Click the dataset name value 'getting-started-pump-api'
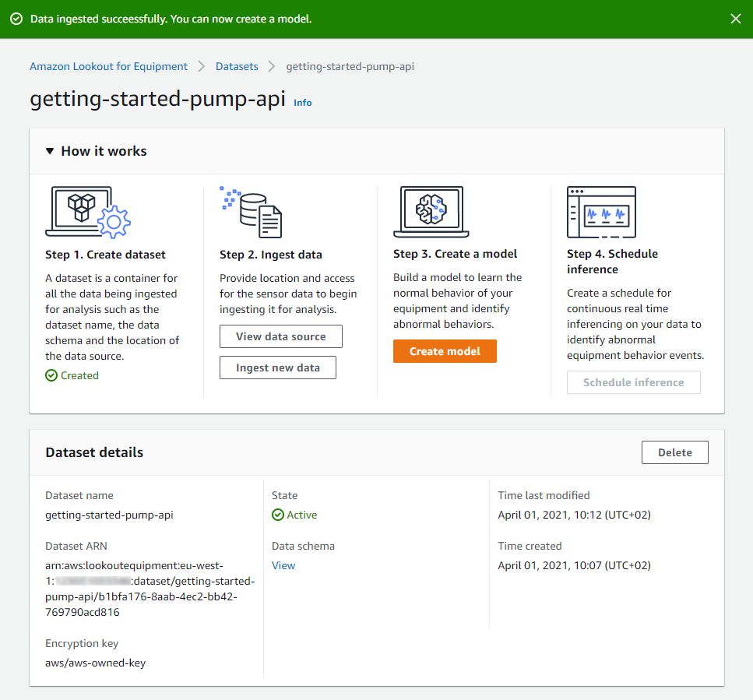Viewport: 753px width, 700px height. click(109, 515)
